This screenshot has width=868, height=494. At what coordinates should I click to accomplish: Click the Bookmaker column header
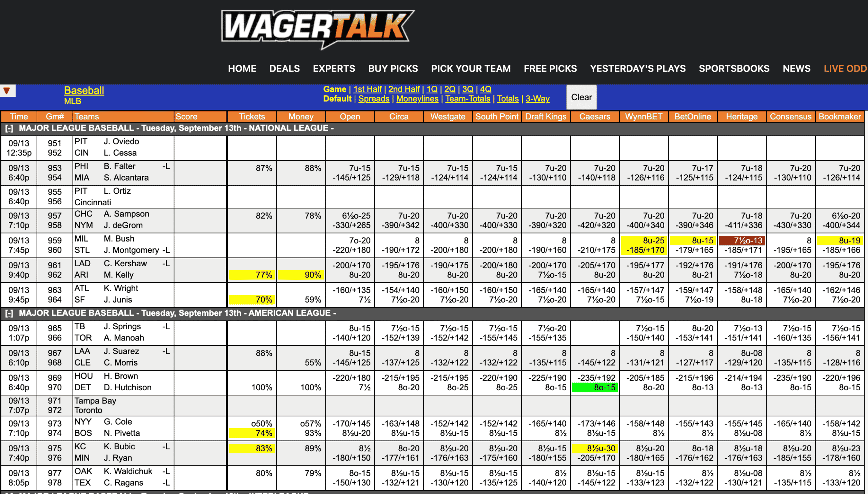click(x=840, y=117)
